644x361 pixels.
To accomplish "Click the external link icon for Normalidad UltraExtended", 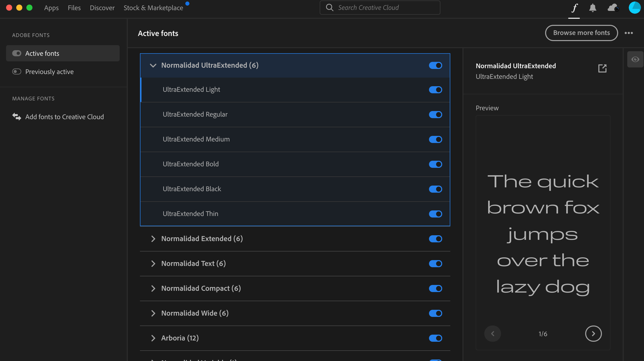I will [x=602, y=68].
